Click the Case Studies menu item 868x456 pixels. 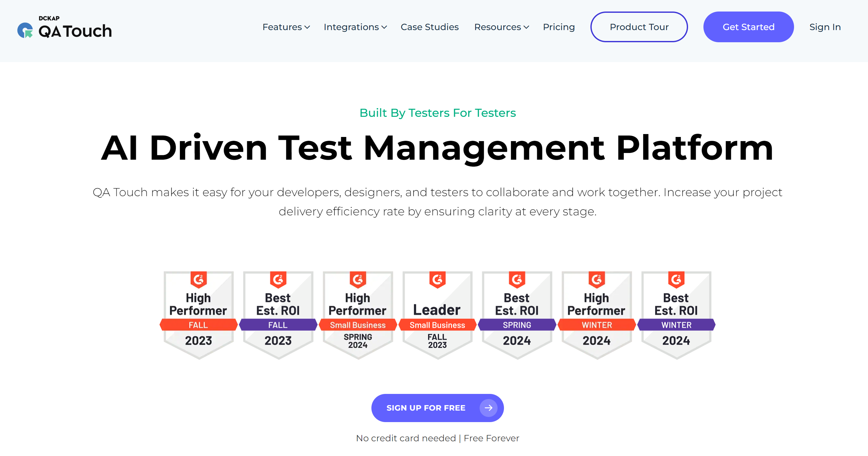[429, 27]
